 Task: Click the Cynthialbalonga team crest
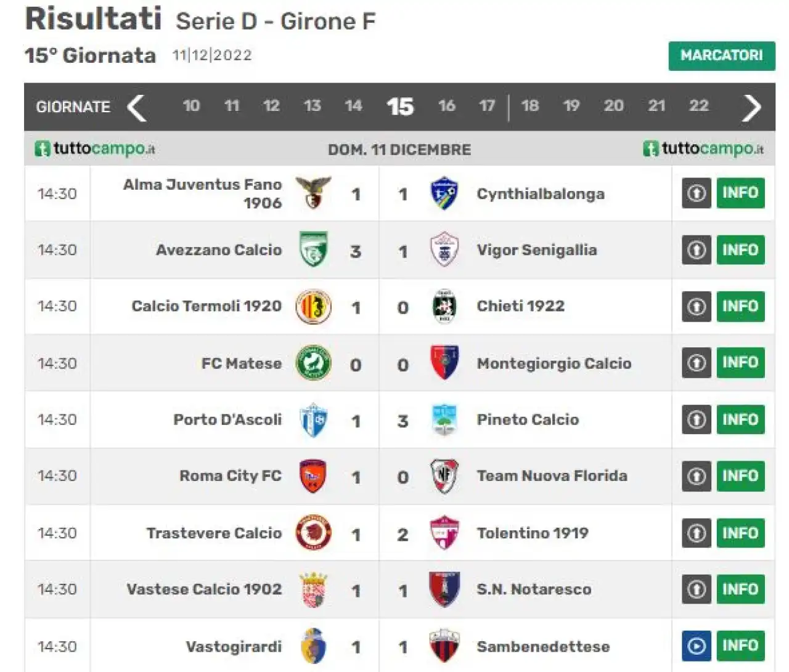point(444,193)
